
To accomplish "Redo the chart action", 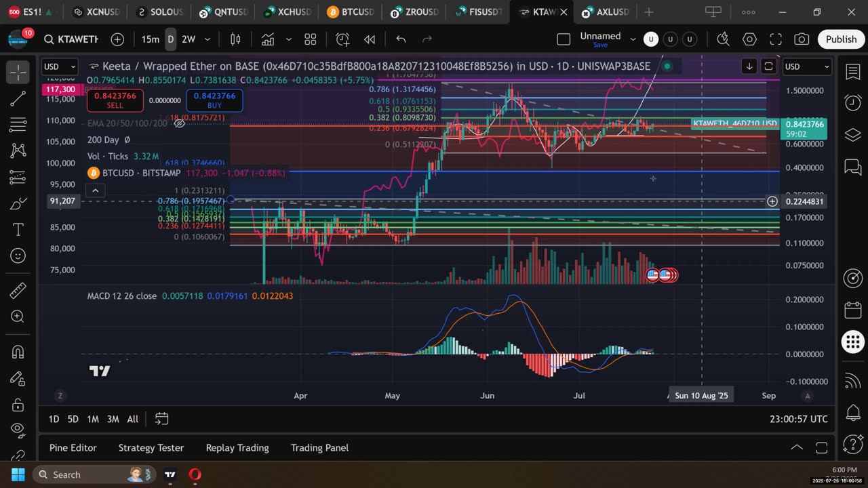I will pyautogui.click(x=427, y=39).
